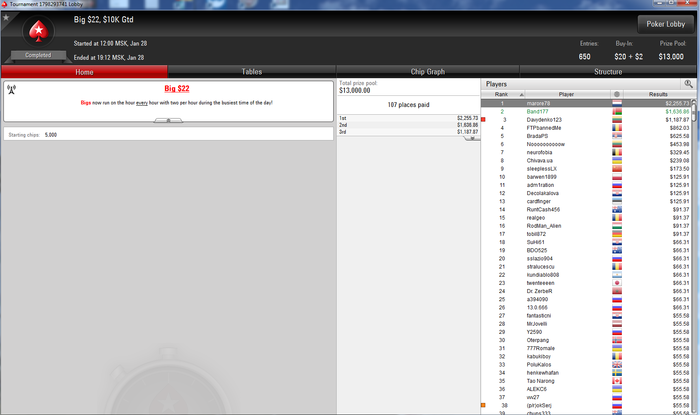Select player Band177 row
Screen dimensions: 700x415
click(586, 112)
